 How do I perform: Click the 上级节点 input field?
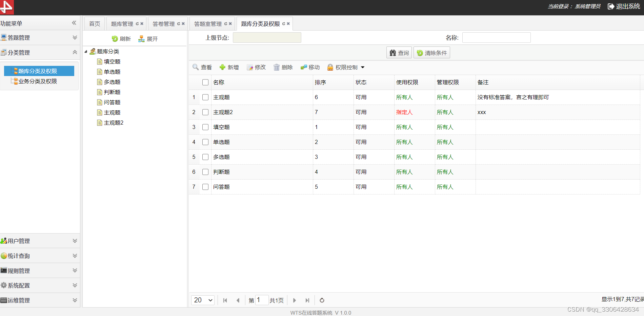(267, 37)
